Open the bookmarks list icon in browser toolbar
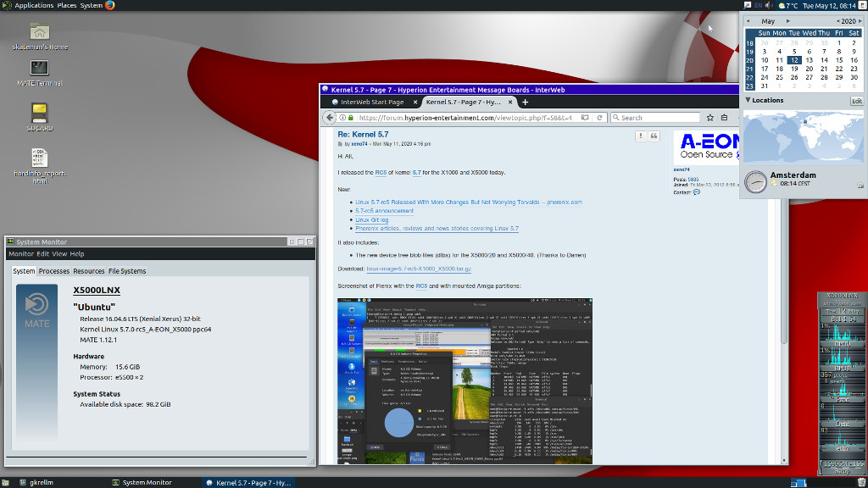 pyautogui.click(x=724, y=118)
